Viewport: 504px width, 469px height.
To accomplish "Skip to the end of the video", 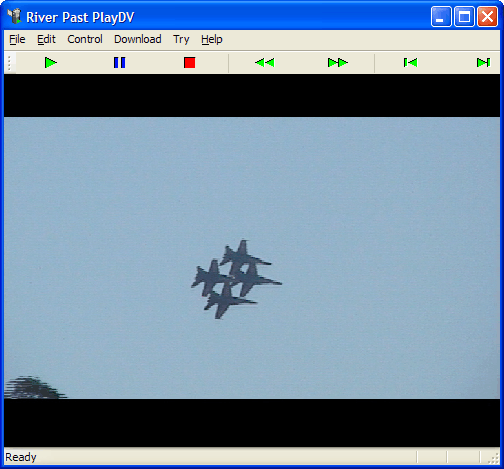I will [x=483, y=62].
